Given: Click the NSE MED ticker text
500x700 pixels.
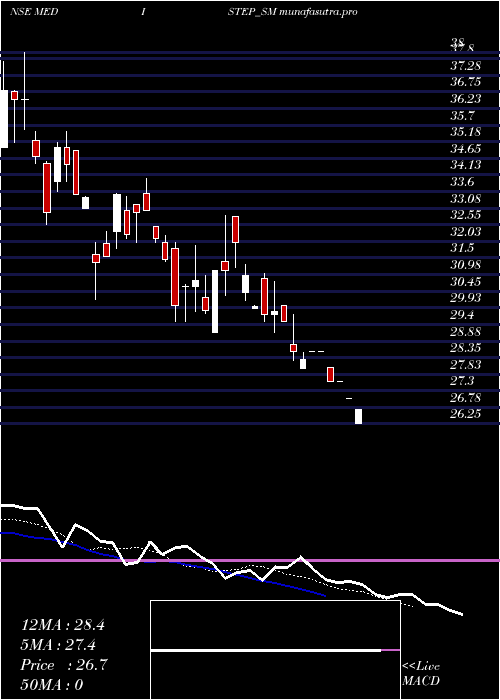Looking at the screenshot, I should pyautogui.click(x=34, y=12).
